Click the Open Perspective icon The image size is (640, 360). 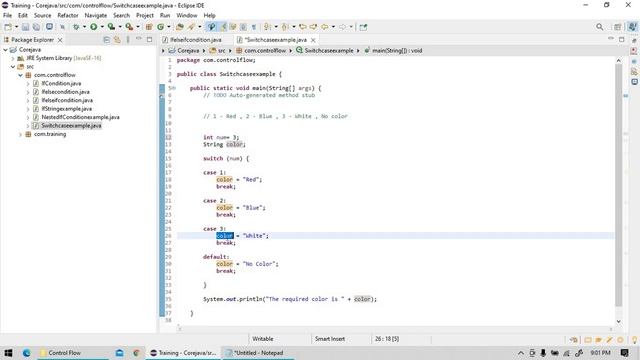point(618,27)
